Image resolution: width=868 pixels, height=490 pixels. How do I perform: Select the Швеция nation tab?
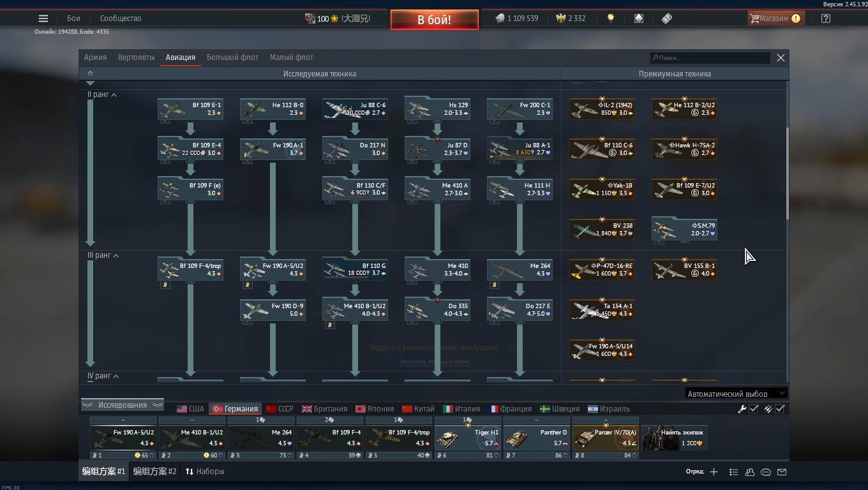[560, 409]
